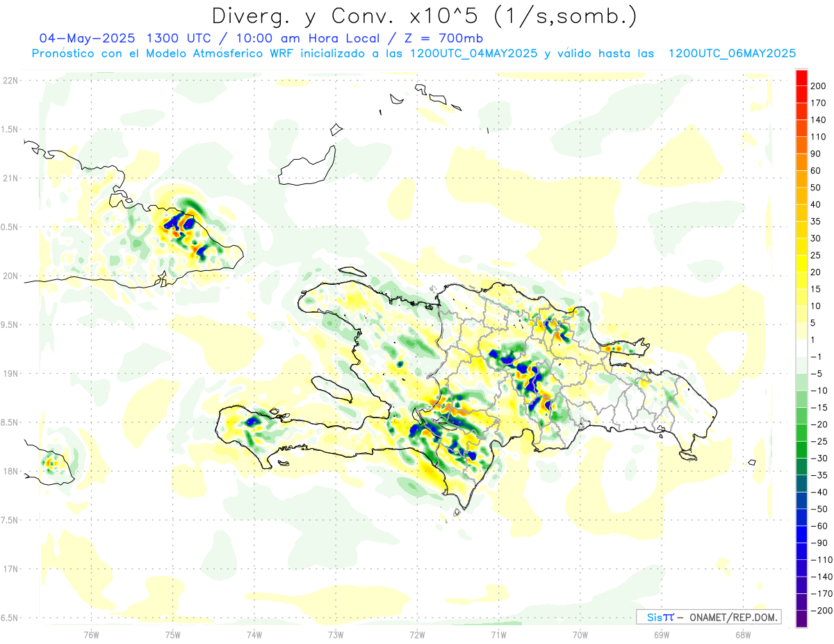This screenshot has height=644, width=834.
Task: Click the '7.5N' latitude label
Action: [x=10, y=520]
